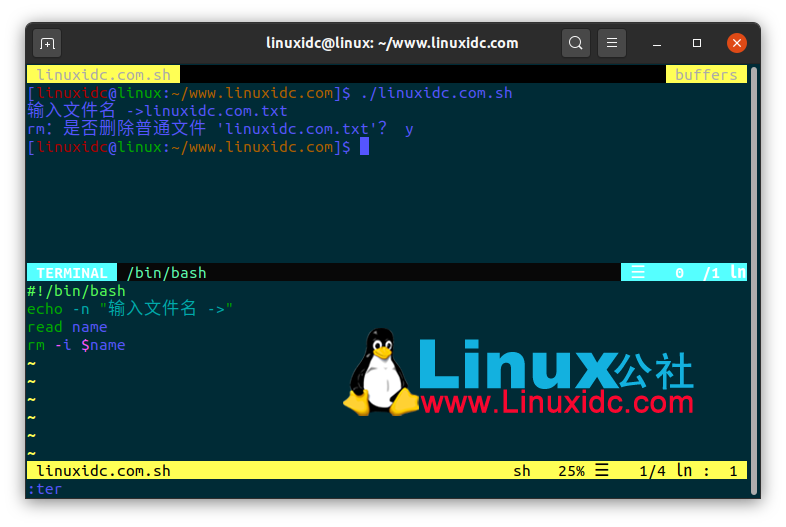Click the terminal statusline lines icon

(x=638, y=273)
